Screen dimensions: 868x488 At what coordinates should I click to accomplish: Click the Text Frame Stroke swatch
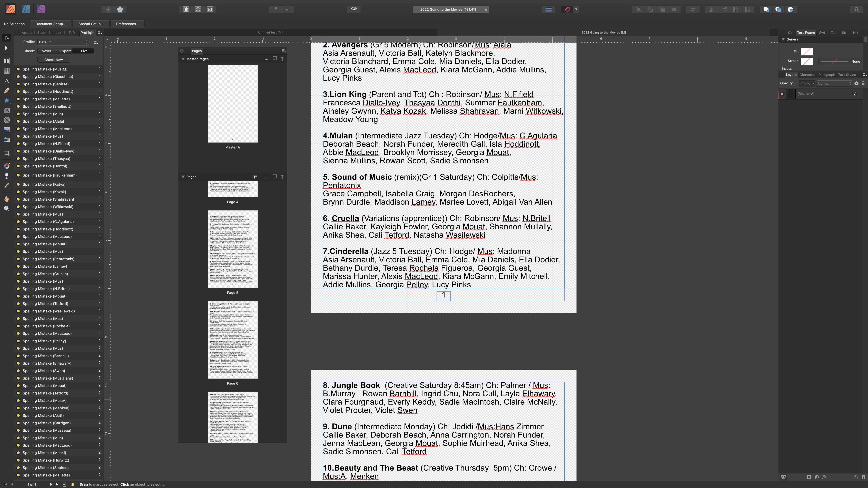pos(807,61)
